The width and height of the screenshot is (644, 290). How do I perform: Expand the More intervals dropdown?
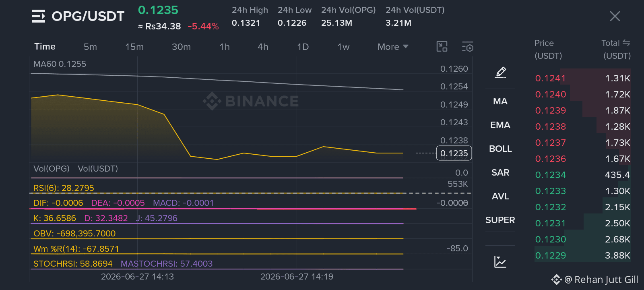point(393,47)
